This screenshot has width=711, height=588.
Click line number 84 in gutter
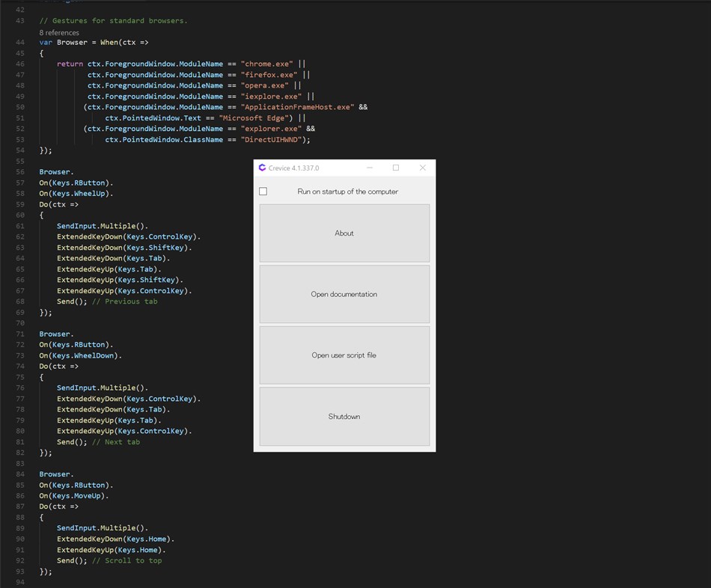[x=20, y=474]
